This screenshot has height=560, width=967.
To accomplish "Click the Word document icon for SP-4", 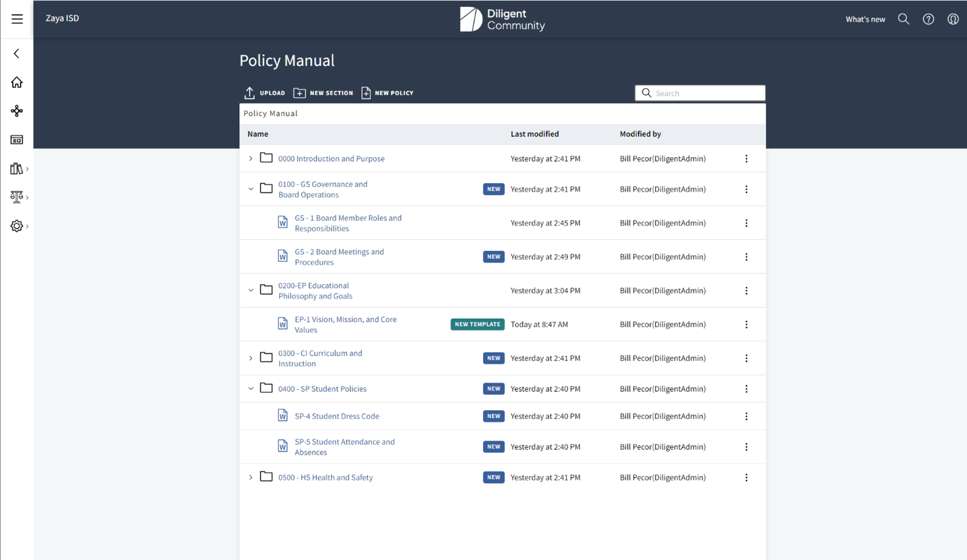I will (283, 415).
